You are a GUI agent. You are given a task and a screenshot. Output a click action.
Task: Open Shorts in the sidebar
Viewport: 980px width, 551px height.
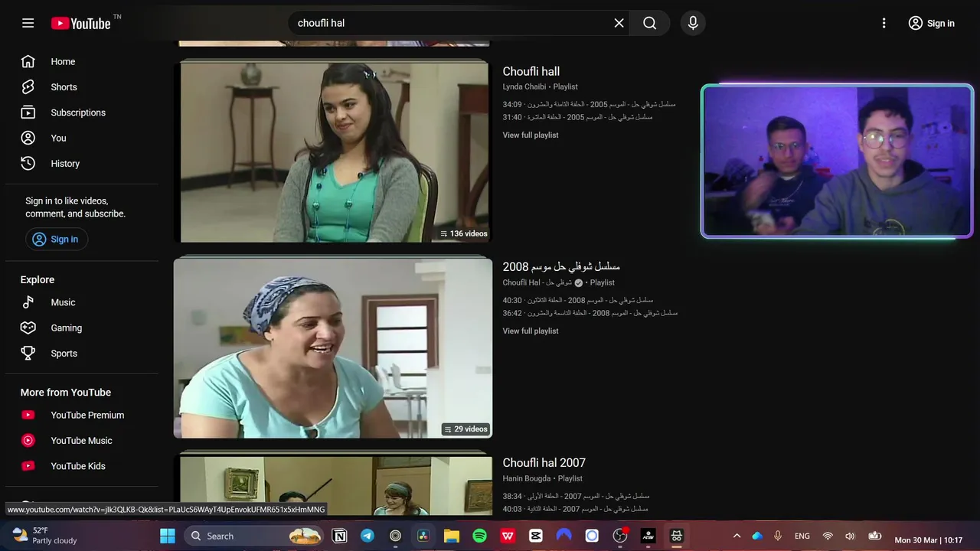point(82,86)
